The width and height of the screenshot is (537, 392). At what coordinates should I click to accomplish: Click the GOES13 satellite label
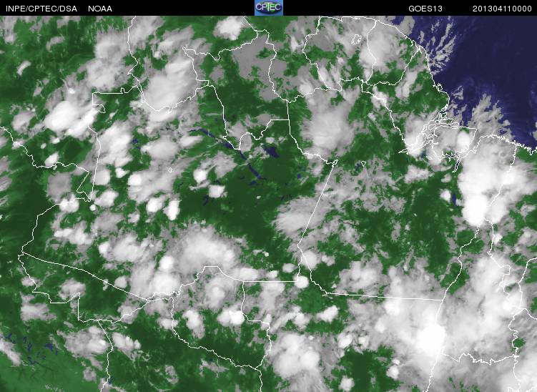(x=425, y=9)
